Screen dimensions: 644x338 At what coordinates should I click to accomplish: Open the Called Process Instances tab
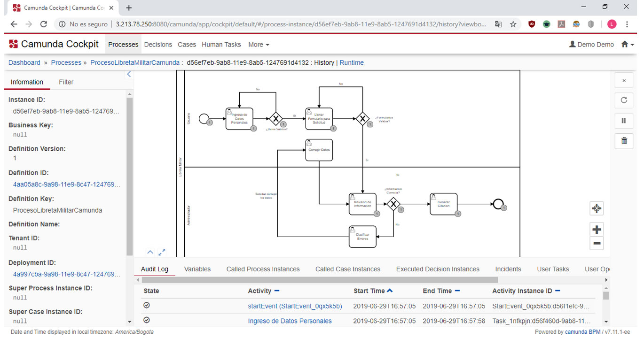(263, 269)
